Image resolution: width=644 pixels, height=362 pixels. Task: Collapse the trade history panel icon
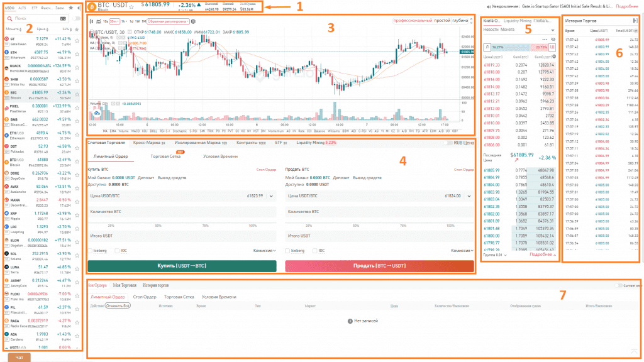(635, 21)
